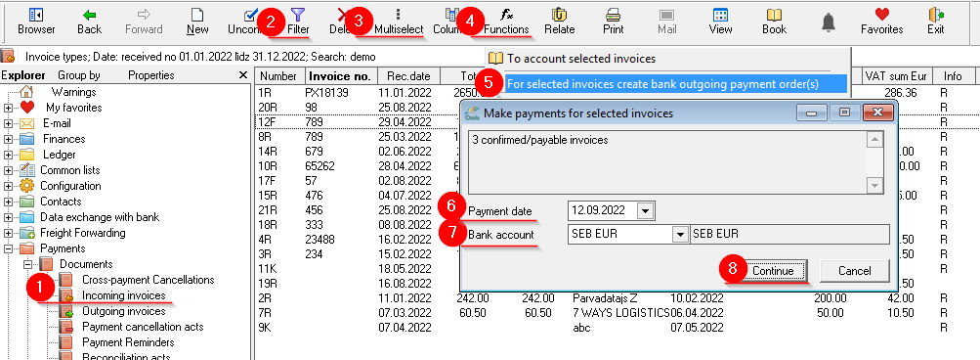Open the Browser toolbar button
The width and height of the screenshot is (980, 360).
tap(36, 21)
